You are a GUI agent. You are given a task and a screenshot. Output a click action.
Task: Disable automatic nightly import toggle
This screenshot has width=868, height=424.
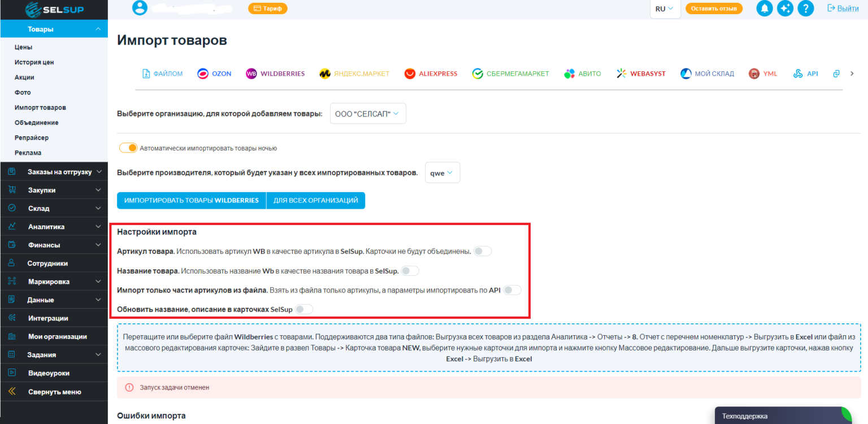point(128,148)
